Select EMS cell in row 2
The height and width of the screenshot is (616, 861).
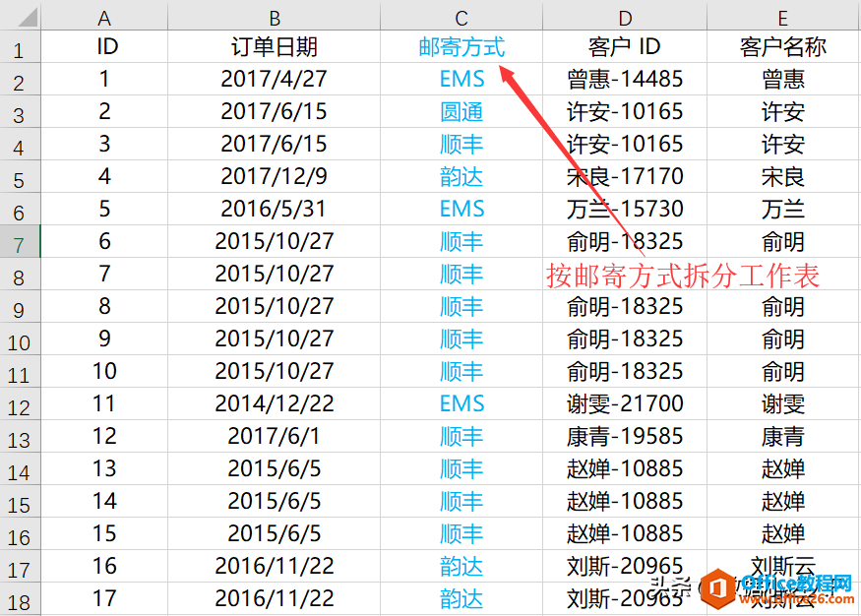click(x=461, y=79)
